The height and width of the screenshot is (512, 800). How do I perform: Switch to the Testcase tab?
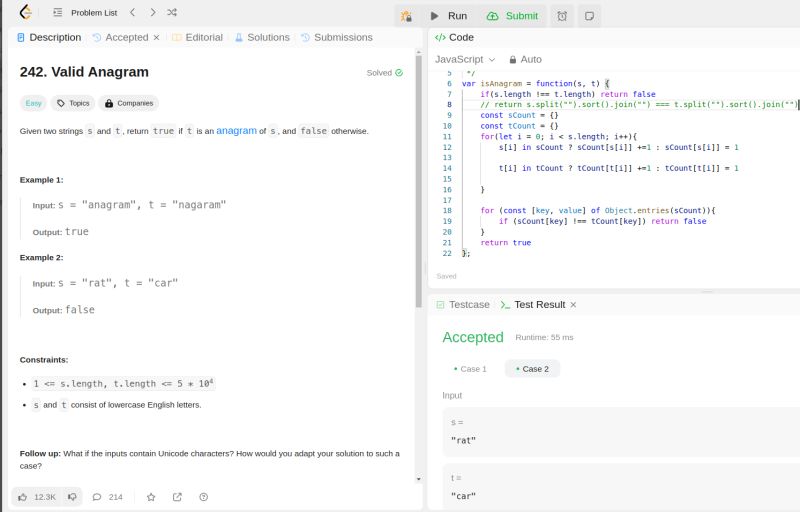pos(463,304)
